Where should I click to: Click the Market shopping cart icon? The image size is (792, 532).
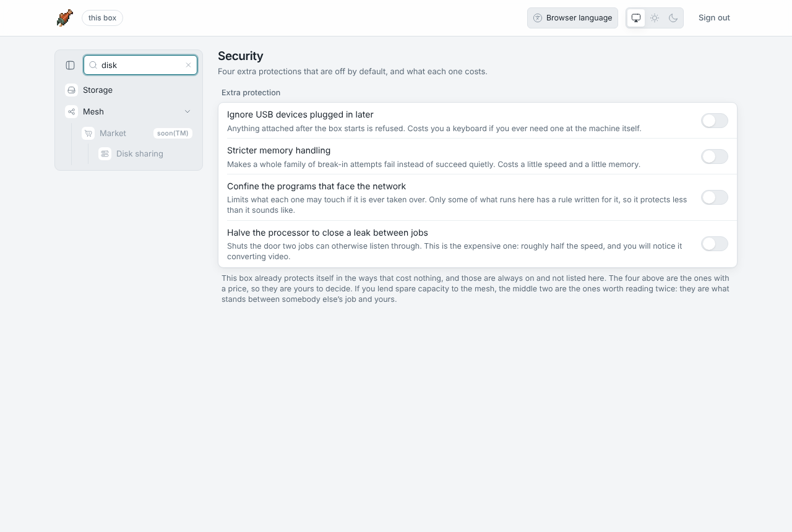click(88, 134)
